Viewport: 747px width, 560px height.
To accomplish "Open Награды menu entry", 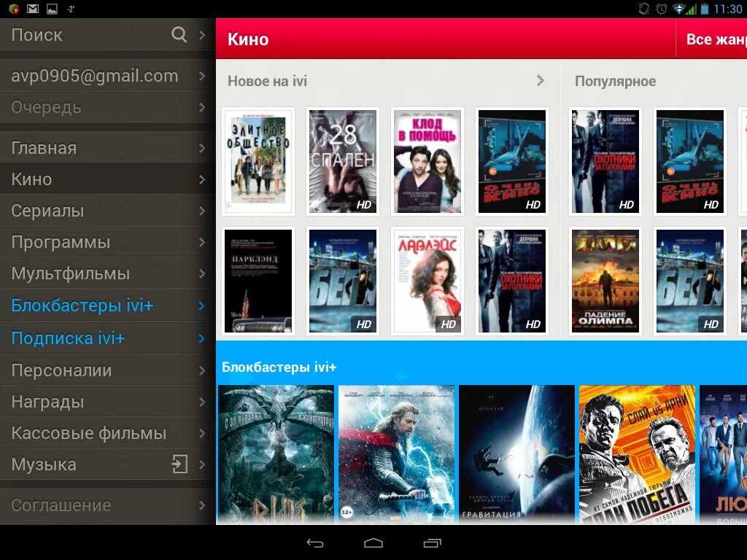I will pos(108,402).
